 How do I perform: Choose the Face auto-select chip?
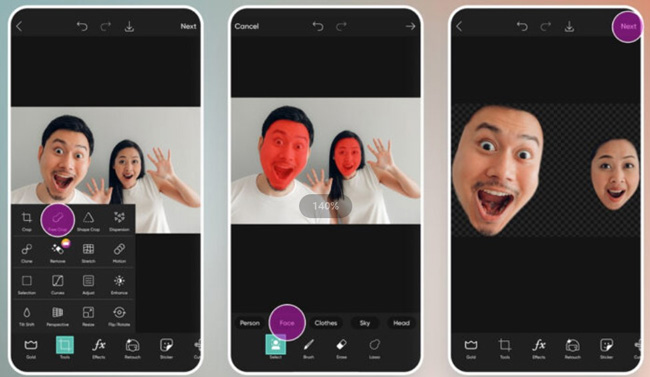287,323
